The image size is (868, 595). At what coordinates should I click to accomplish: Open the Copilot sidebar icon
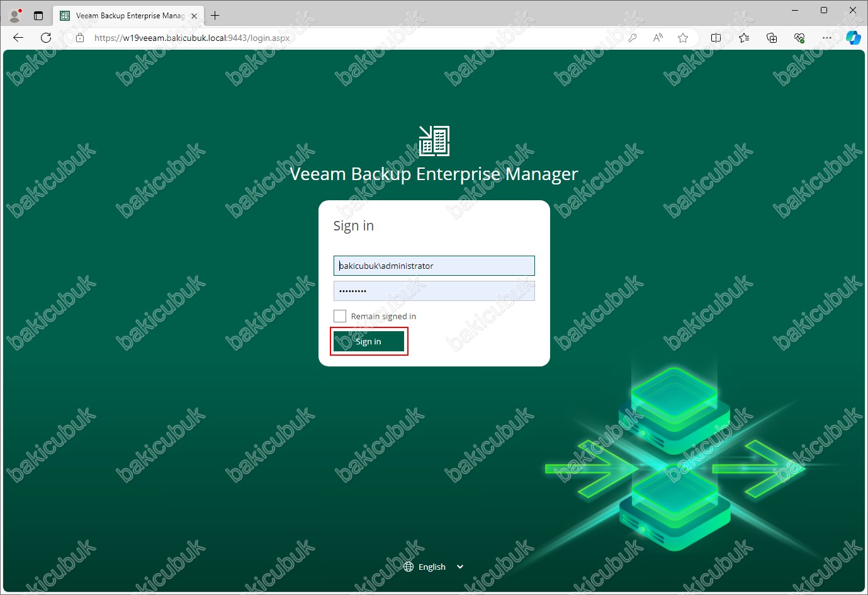(853, 38)
